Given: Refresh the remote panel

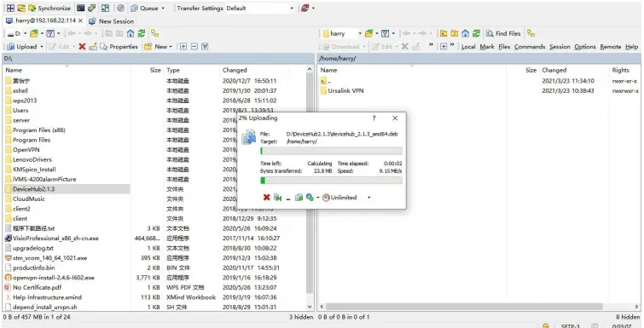Looking at the screenshot, I should (476, 33).
